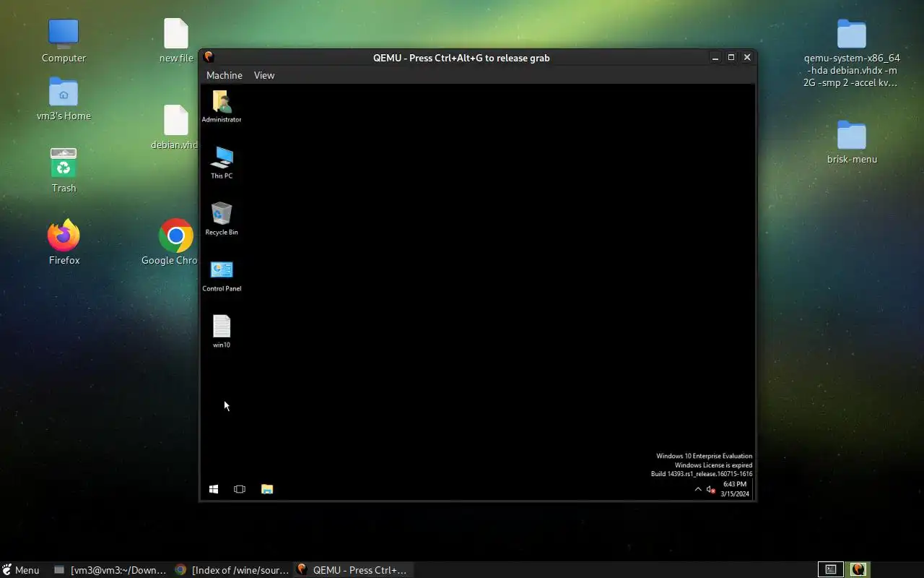Select the Recycle Bin icon in the guest

[x=222, y=219]
